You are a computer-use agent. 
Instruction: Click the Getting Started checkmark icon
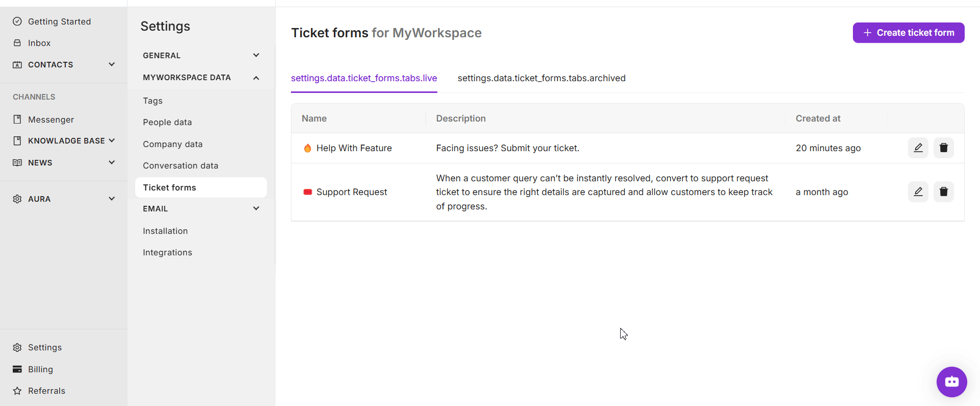(x=17, y=21)
